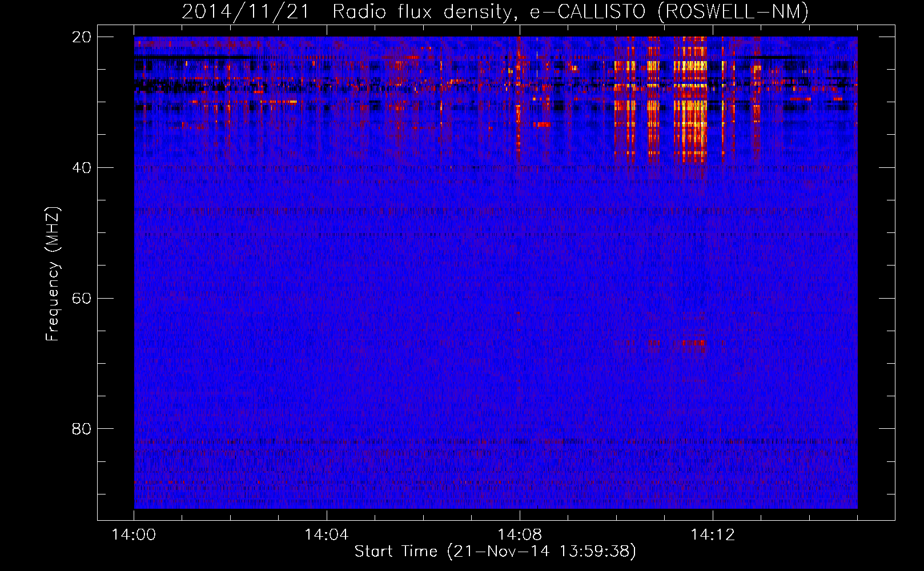924x571 pixels.
Task: Click the 14:08 time tick label
Action: pyautogui.click(x=520, y=535)
